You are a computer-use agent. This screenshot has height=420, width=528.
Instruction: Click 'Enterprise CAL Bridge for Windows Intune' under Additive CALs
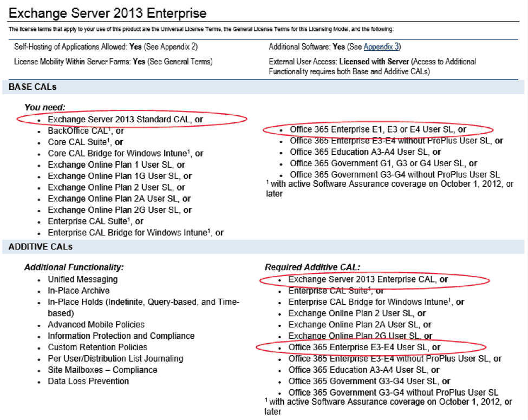click(376, 302)
